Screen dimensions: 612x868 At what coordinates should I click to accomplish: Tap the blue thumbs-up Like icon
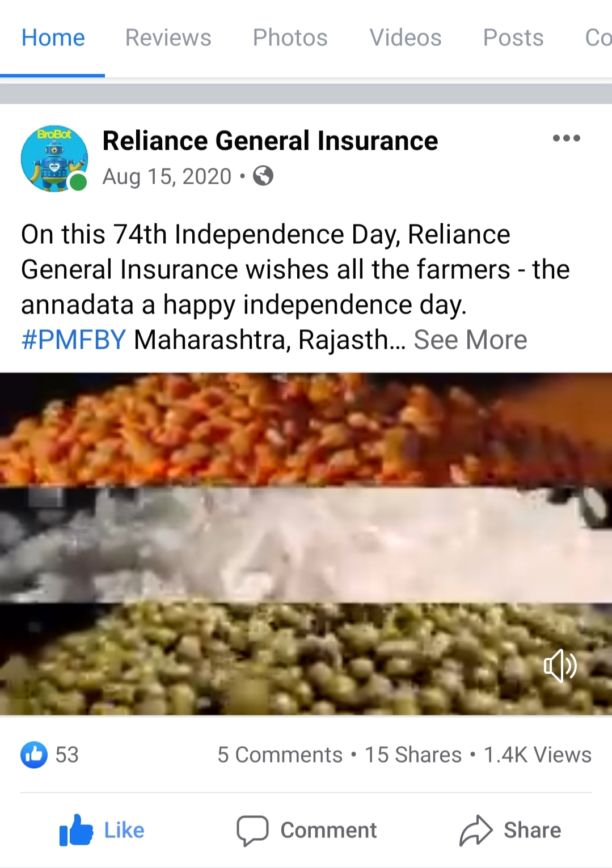(x=76, y=831)
